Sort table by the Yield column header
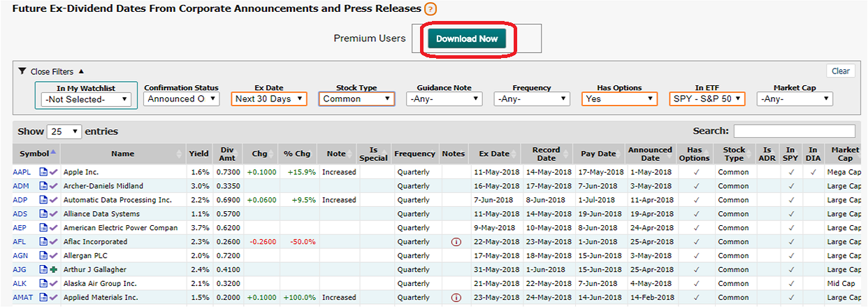This screenshot has width=868, height=307. point(198,154)
